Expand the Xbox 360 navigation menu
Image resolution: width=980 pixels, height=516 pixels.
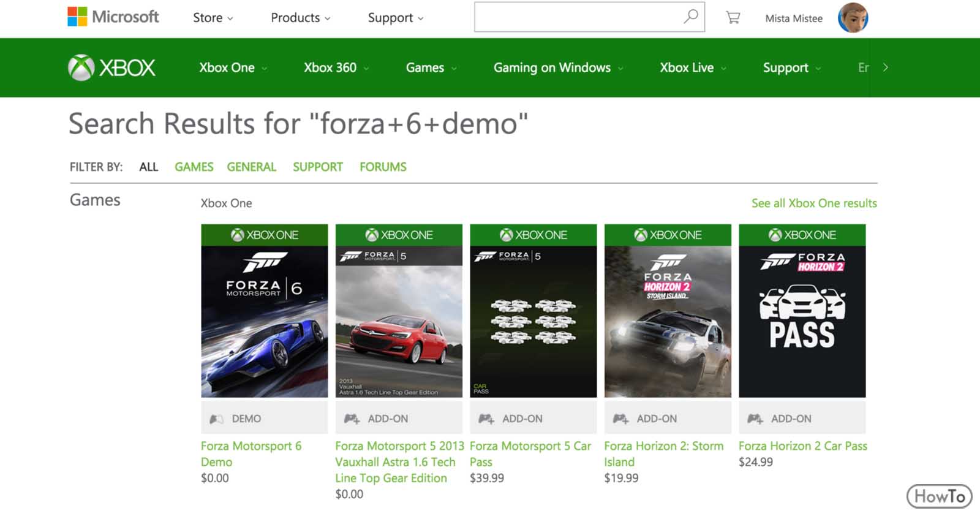pyautogui.click(x=336, y=67)
